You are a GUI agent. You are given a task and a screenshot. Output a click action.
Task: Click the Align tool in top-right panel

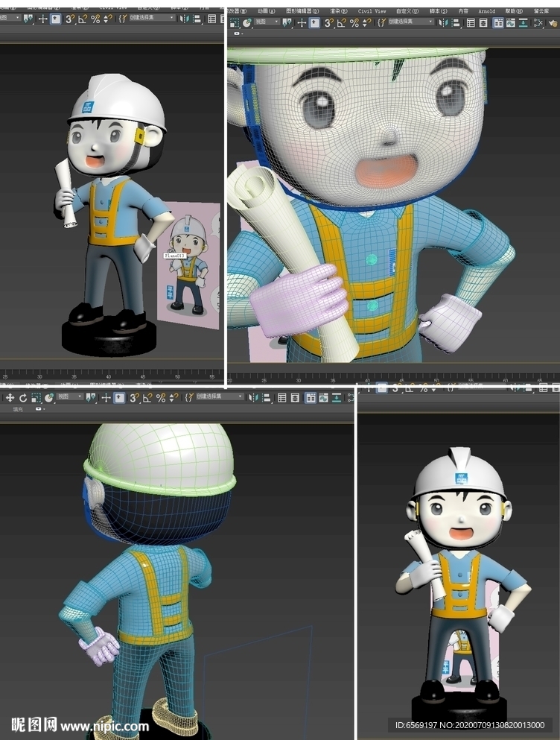point(456,22)
